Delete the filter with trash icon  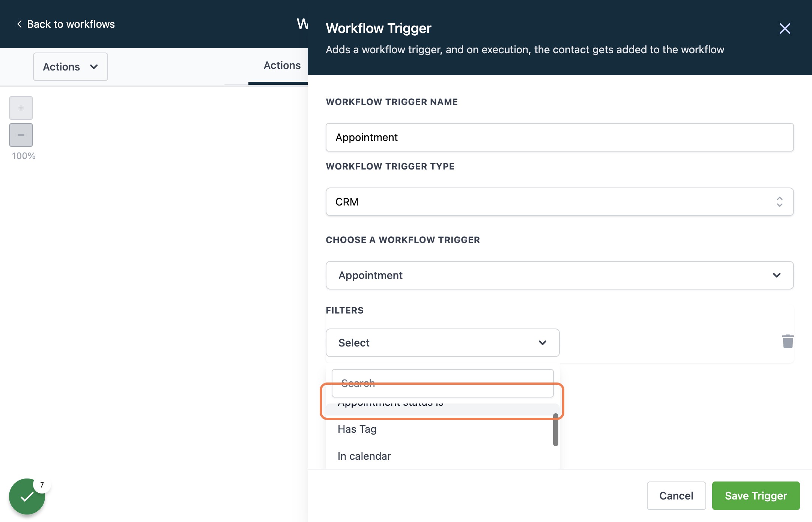[x=788, y=341]
